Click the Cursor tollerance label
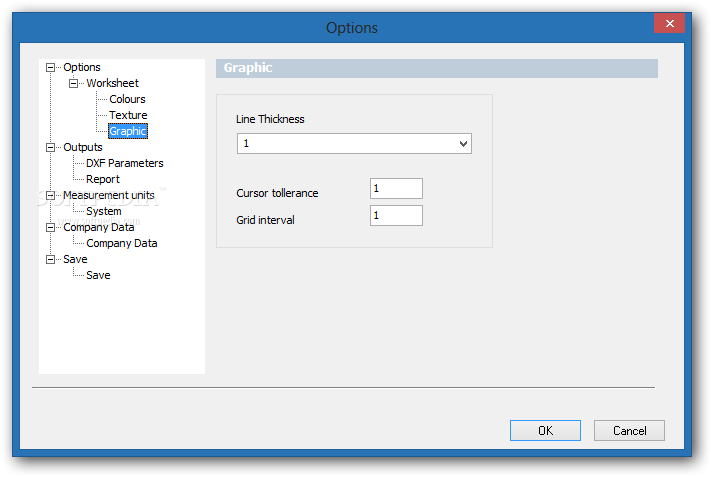 click(x=277, y=194)
